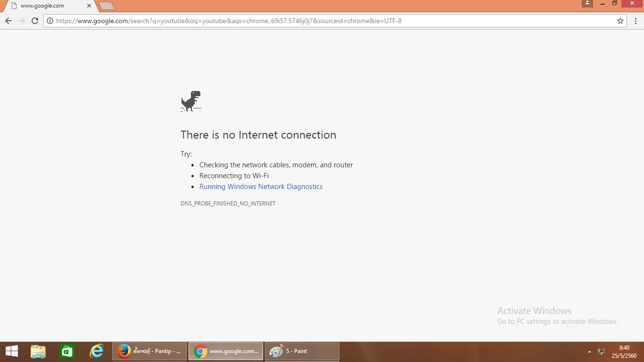Click the Chrome user profile icon
The width and height of the screenshot is (644, 362).
[x=587, y=3]
